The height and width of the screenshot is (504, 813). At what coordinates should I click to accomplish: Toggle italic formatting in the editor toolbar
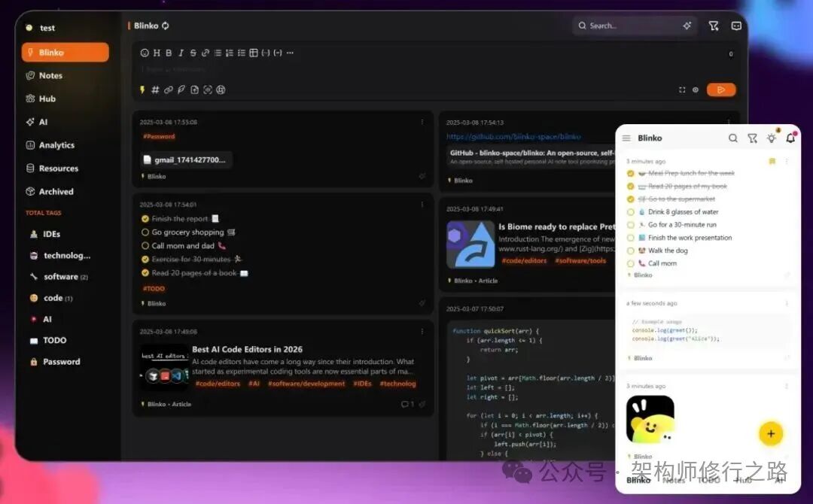(181, 53)
